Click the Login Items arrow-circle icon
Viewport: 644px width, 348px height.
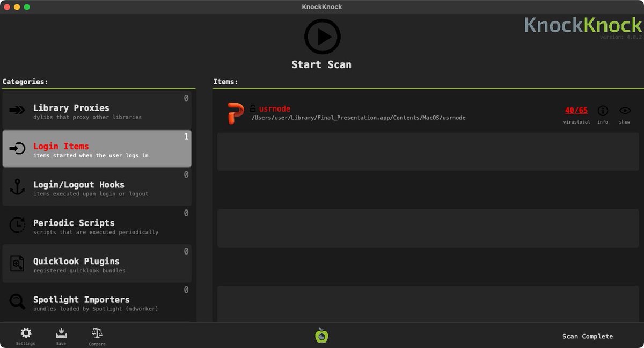(17, 149)
